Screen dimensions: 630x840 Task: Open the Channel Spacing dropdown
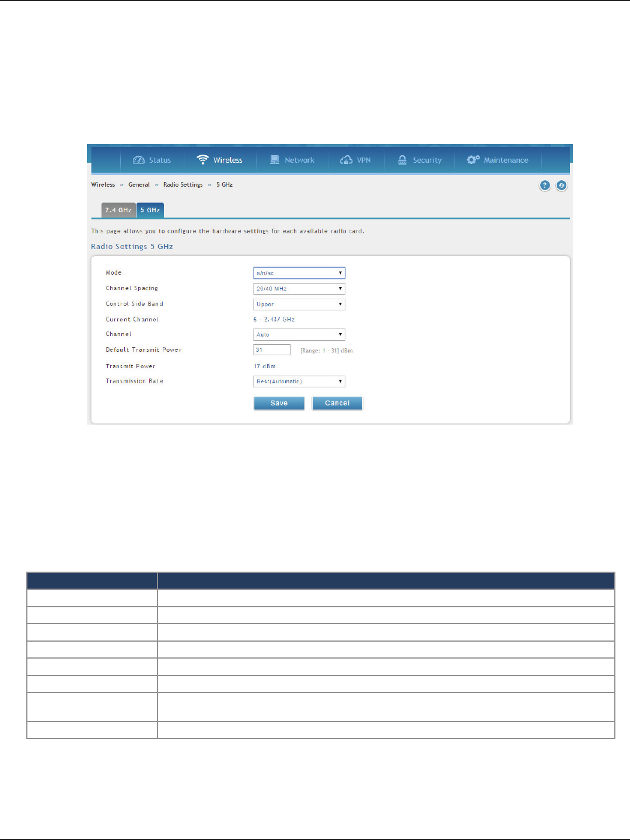click(299, 289)
